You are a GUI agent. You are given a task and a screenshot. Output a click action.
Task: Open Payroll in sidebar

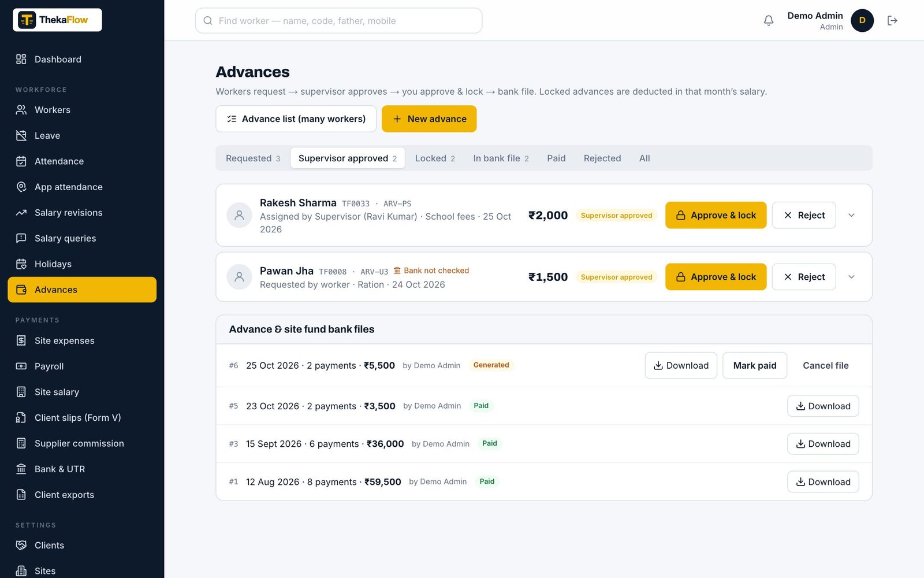[82, 366]
